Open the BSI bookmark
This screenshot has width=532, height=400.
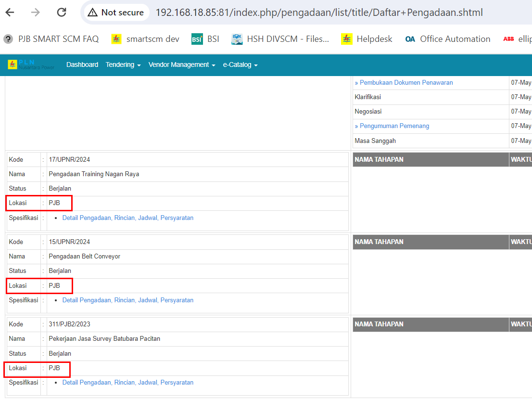point(205,39)
